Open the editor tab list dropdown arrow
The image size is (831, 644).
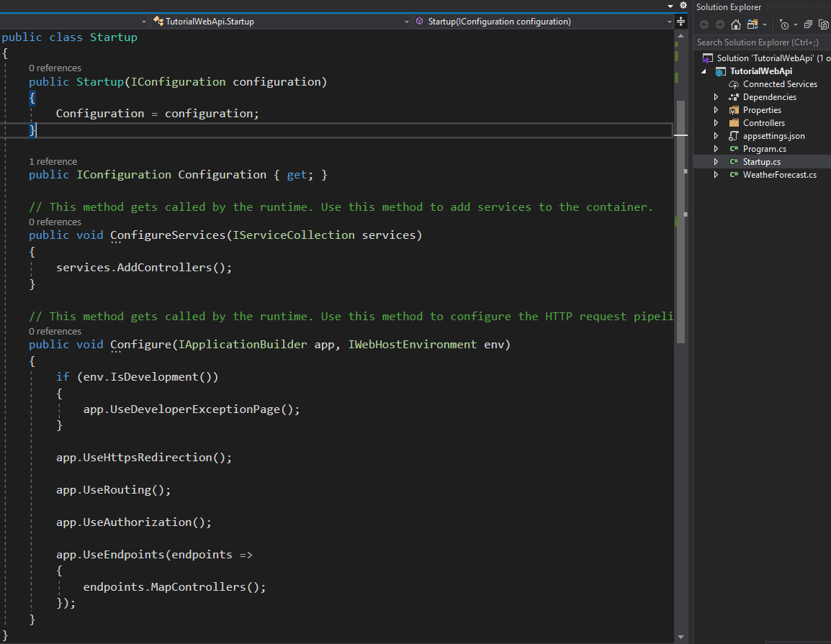point(670,6)
